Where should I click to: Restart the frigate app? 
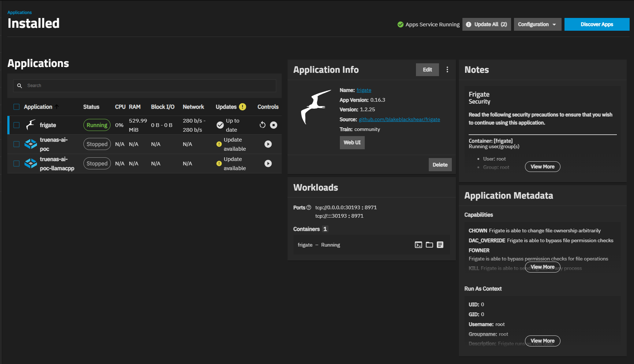tap(262, 125)
